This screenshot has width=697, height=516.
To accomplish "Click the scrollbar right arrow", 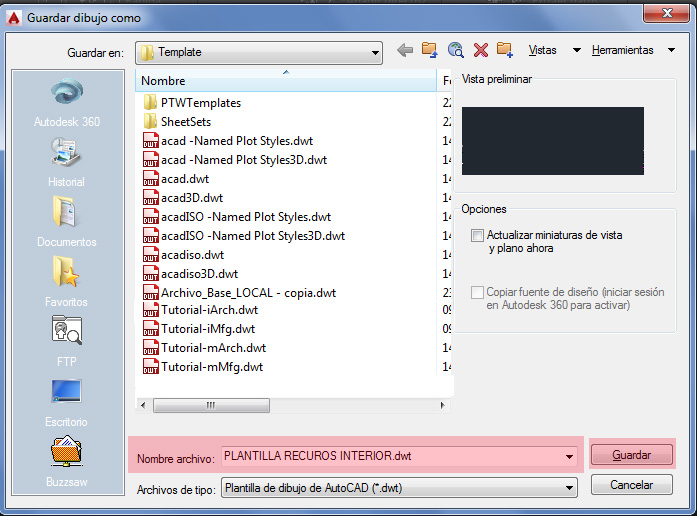I will (442, 405).
